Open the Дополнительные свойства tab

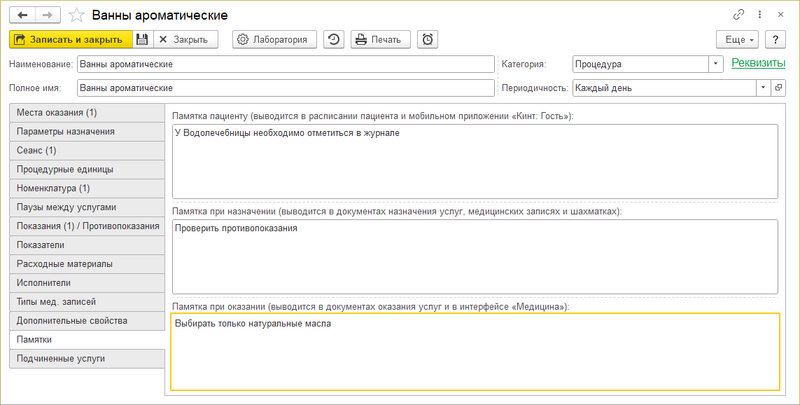tap(87, 321)
